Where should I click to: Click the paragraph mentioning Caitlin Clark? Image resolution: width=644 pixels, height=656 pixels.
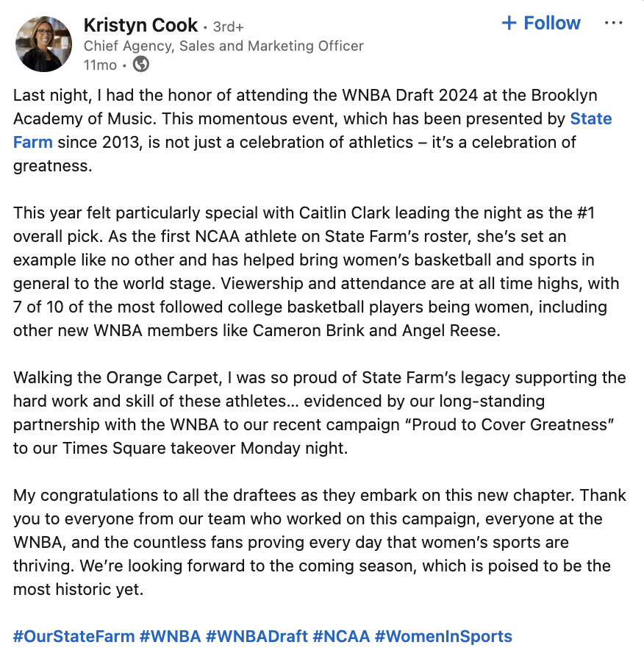(x=316, y=271)
